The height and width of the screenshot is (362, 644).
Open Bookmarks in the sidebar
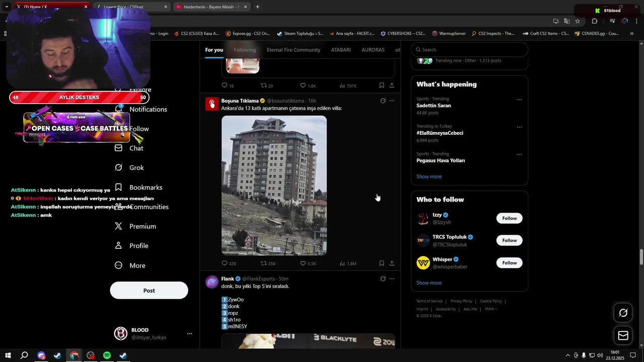tap(138, 187)
